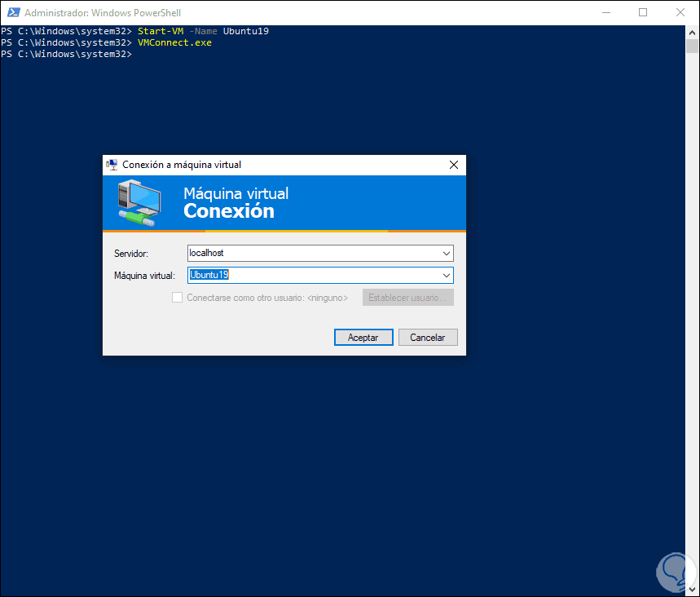700x597 pixels.
Task: Click the dialog title bar connection icon
Action: click(x=112, y=165)
